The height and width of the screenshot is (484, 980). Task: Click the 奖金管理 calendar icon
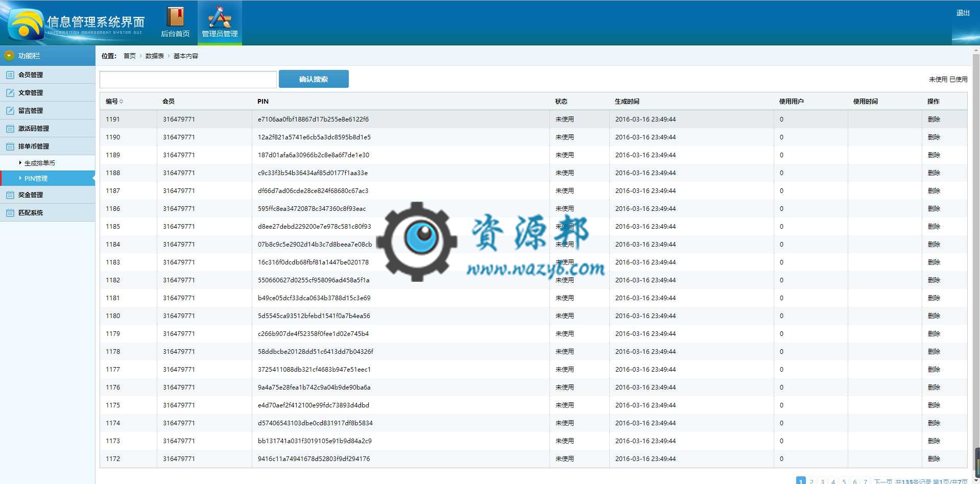tap(10, 195)
